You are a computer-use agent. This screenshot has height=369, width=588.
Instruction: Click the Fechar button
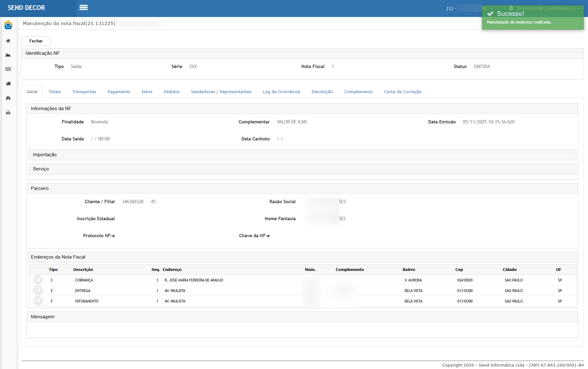[x=36, y=41]
